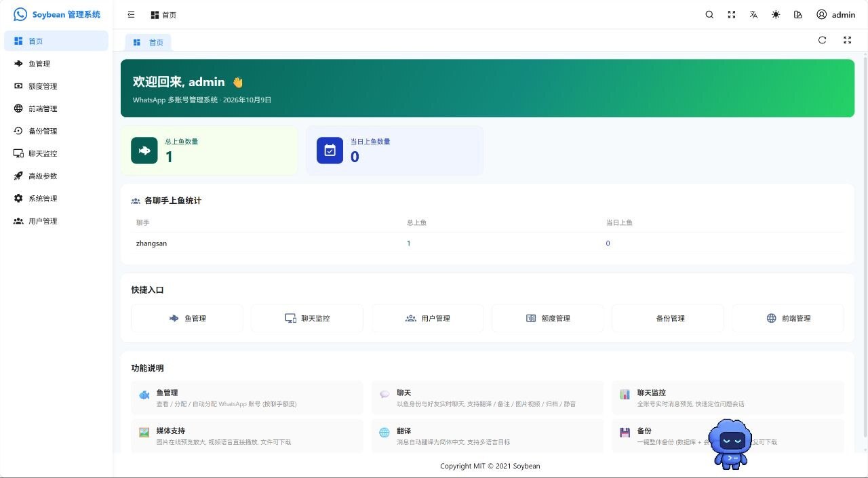The width and height of the screenshot is (868, 478).
Task: Open the language translation switcher icon
Action: [753, 14]
